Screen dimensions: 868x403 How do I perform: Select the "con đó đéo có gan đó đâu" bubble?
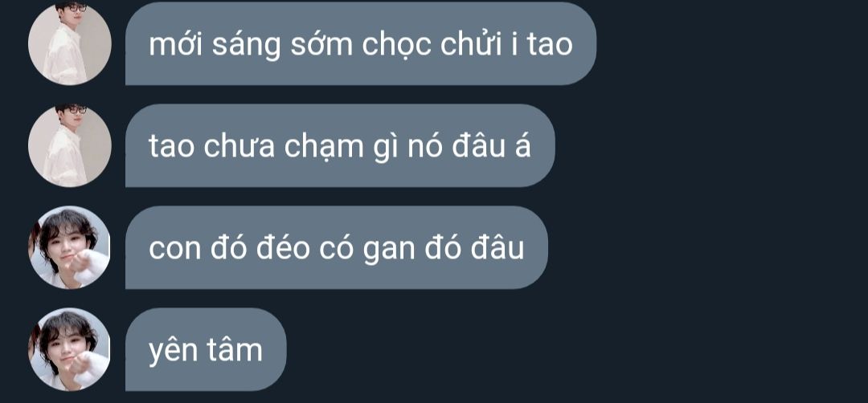click(337, 247)
